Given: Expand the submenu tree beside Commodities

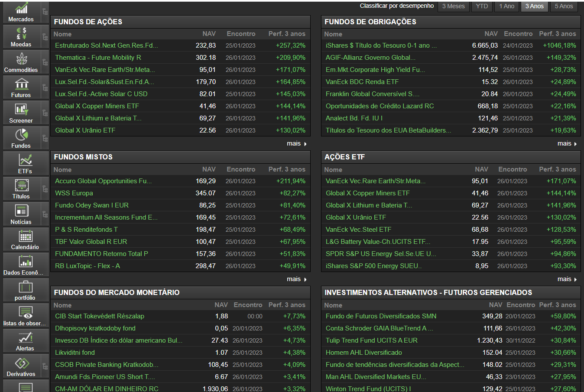Looking at the screenshot, I should coord(45,62).
